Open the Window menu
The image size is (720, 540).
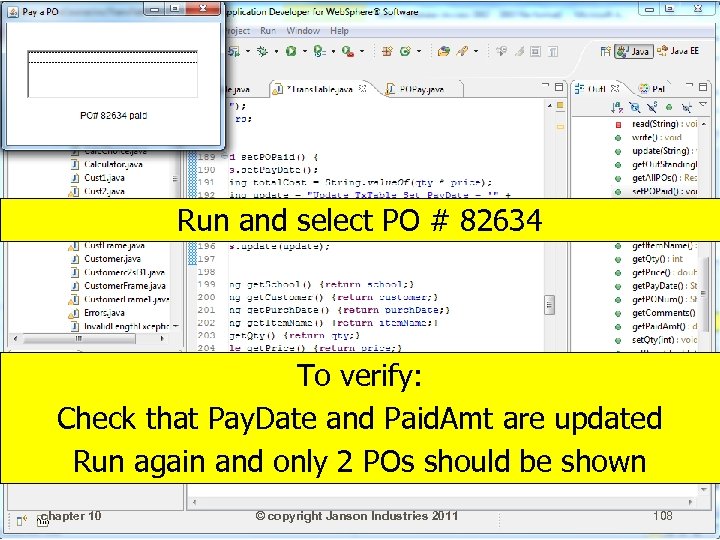303,31
